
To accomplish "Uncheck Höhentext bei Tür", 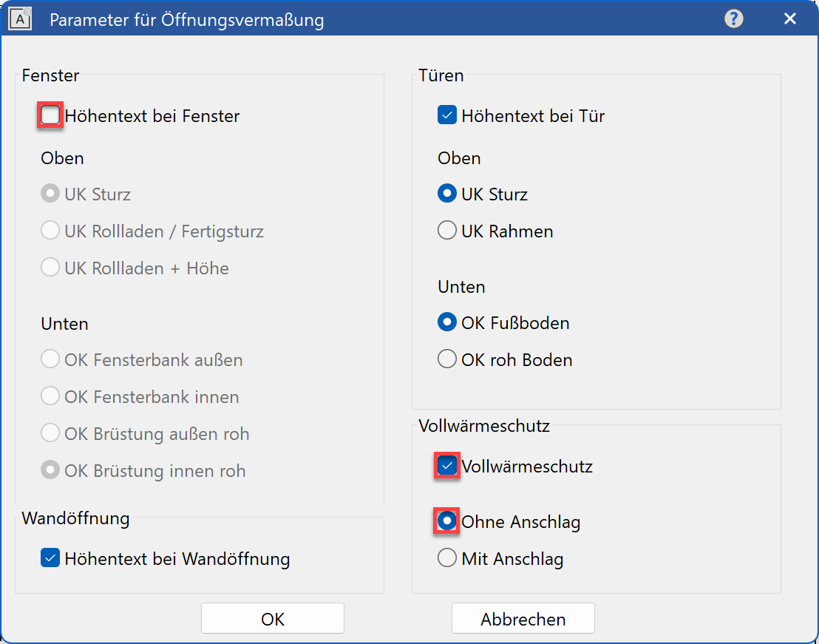I will pyautogui.click(x=447, y=116).
